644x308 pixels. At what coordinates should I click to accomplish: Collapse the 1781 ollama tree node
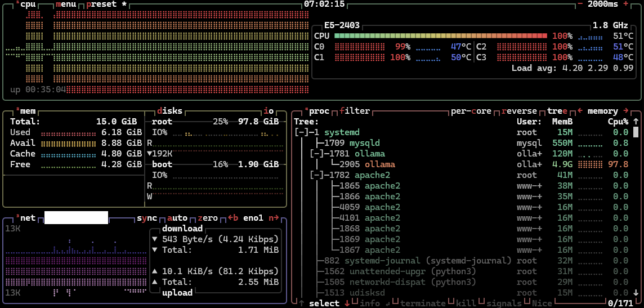pos(317,154)
